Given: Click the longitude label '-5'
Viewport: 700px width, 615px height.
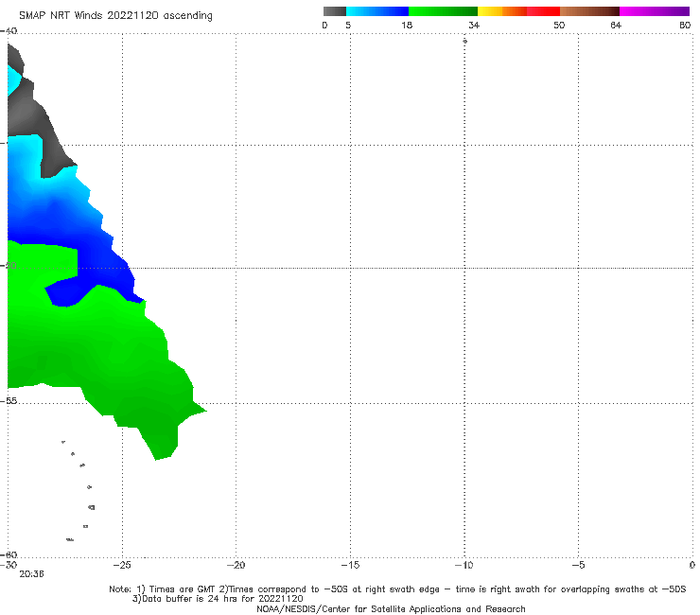Looking at the screenshot, I should (x=578, y=565).
